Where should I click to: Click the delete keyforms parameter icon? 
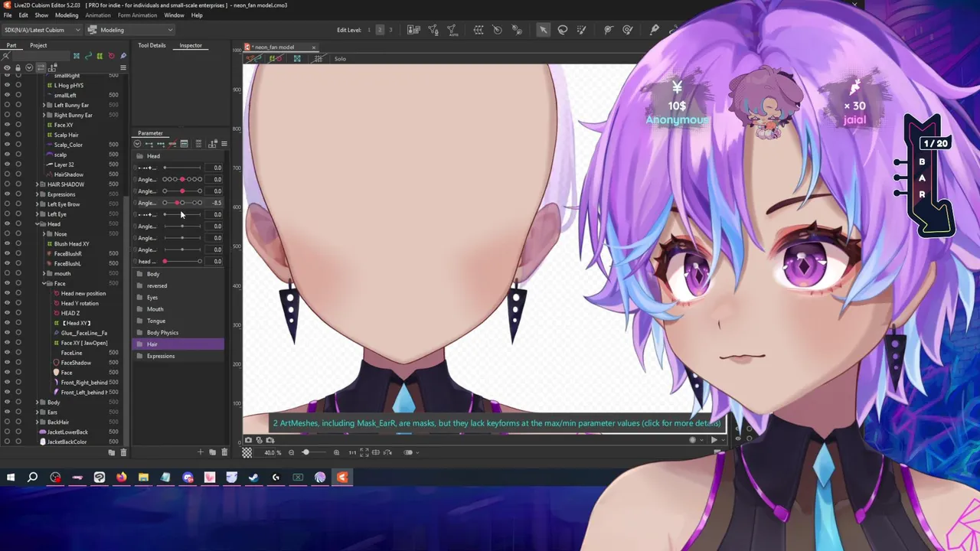tap(172, 144)
